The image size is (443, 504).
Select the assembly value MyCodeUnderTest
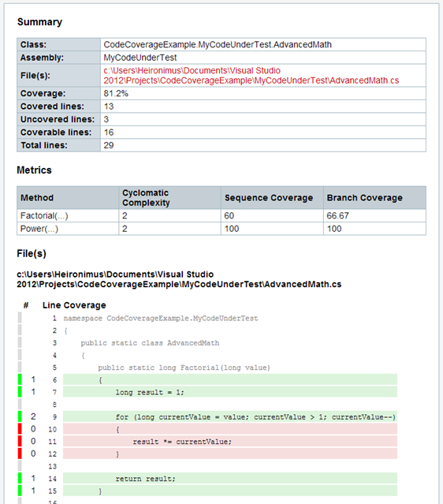click(x=140, y=58)
